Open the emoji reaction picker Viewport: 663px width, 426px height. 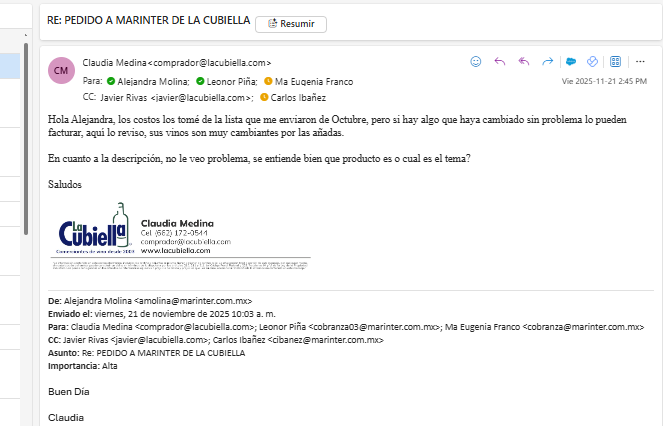coord(476,62)
